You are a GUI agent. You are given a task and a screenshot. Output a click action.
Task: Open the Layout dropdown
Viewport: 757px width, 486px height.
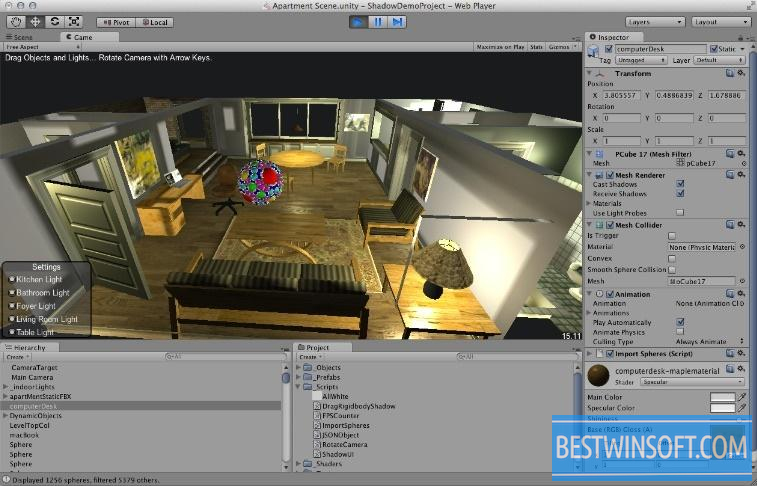click(720, 22)
